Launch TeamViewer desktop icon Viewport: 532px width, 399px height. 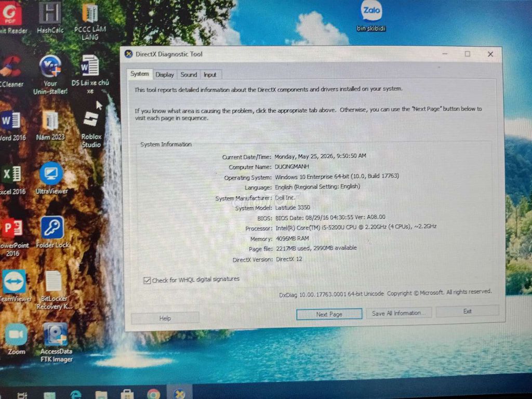point(15,286)
